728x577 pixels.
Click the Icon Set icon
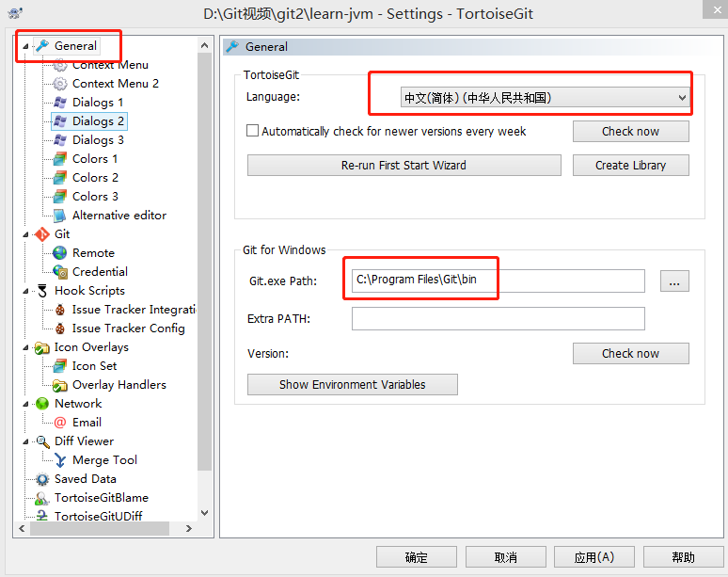point(60,366)
